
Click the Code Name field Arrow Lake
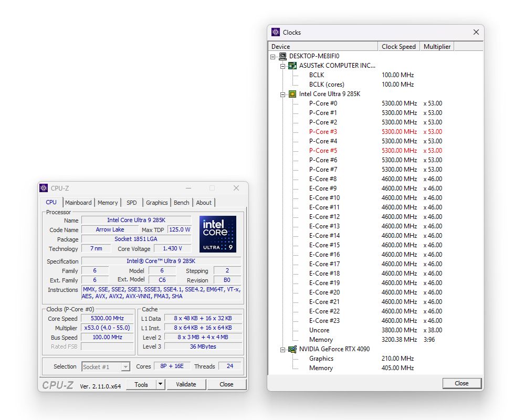110,229
